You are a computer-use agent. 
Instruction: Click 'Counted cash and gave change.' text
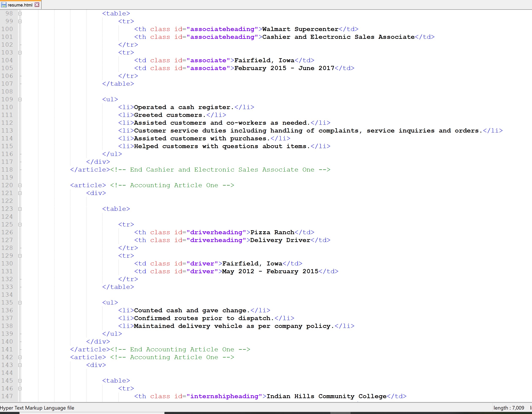click(192, 310)
